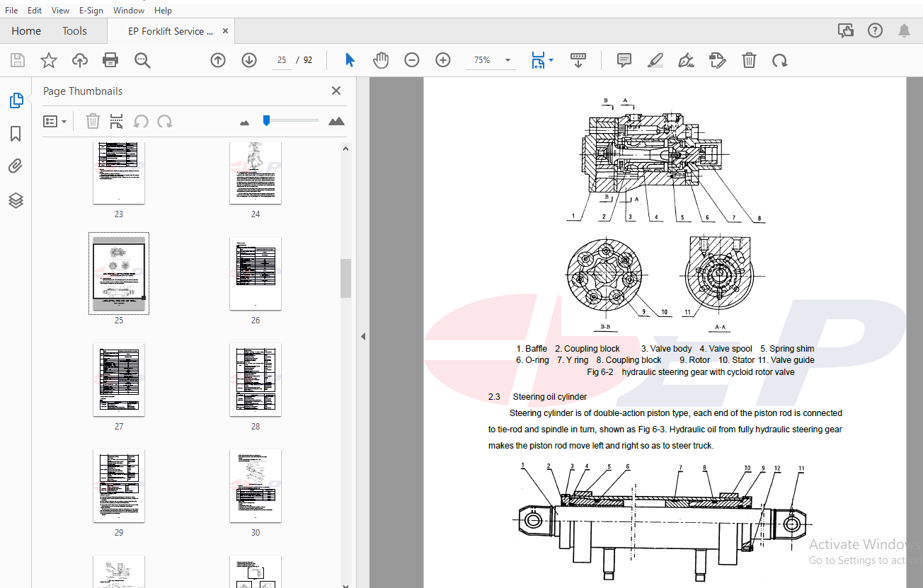Rotate thumbnails counterclockwise
This screenshot has width=923, height=588.
pos(141,121)
